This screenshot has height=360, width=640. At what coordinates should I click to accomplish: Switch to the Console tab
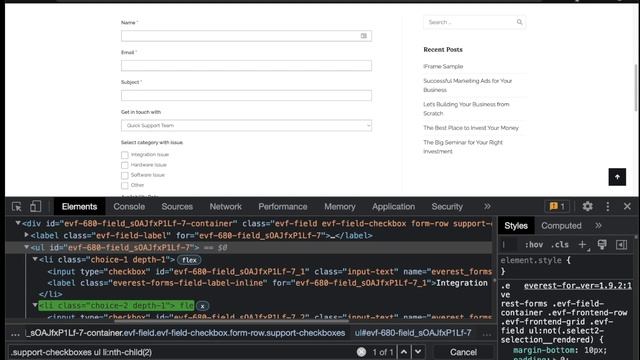[x=129, y=207]
